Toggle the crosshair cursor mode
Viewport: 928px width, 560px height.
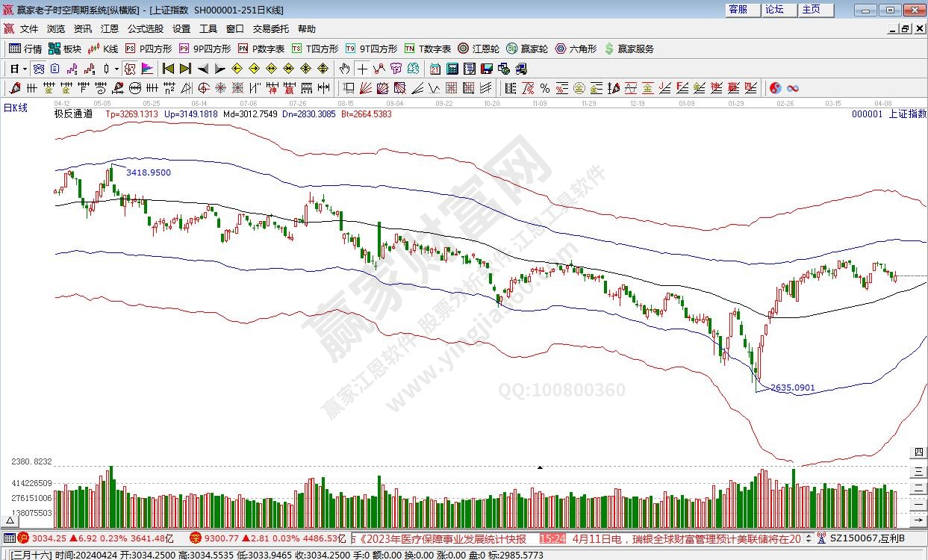[362, 69]
